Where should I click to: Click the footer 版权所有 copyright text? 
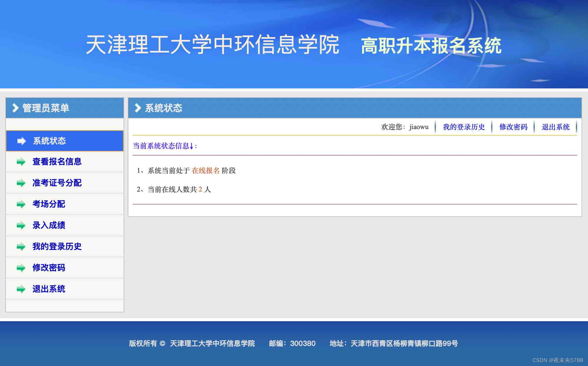(x=192, y=343)
